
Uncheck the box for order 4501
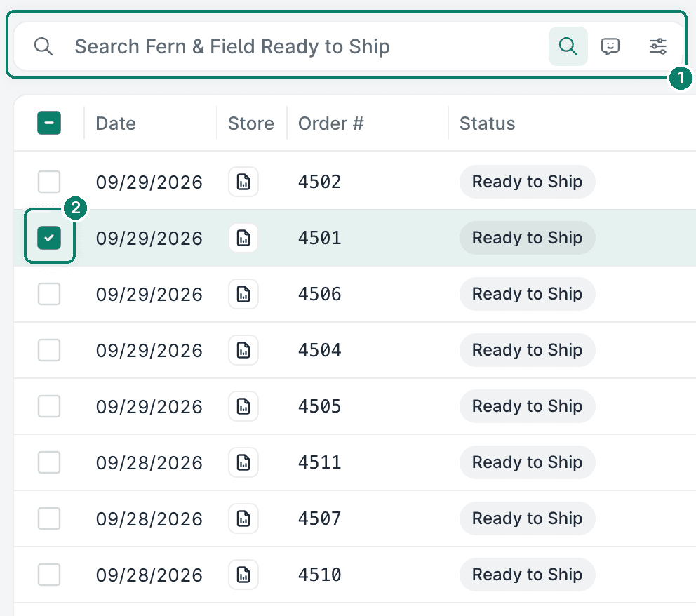click(x=49, y=237)
